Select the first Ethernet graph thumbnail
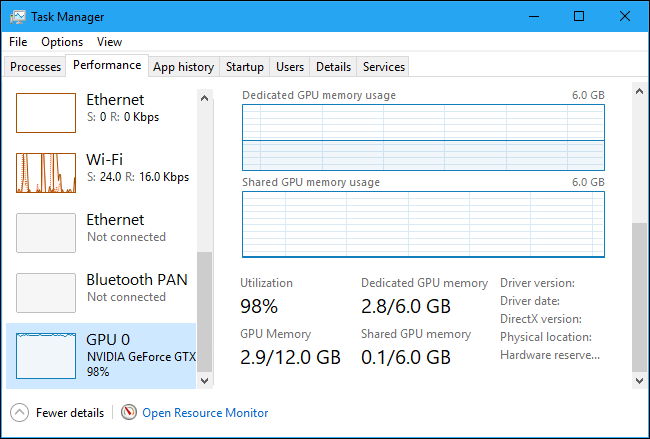The height and width of the screenshot is (439, 650). pos(46,113)
